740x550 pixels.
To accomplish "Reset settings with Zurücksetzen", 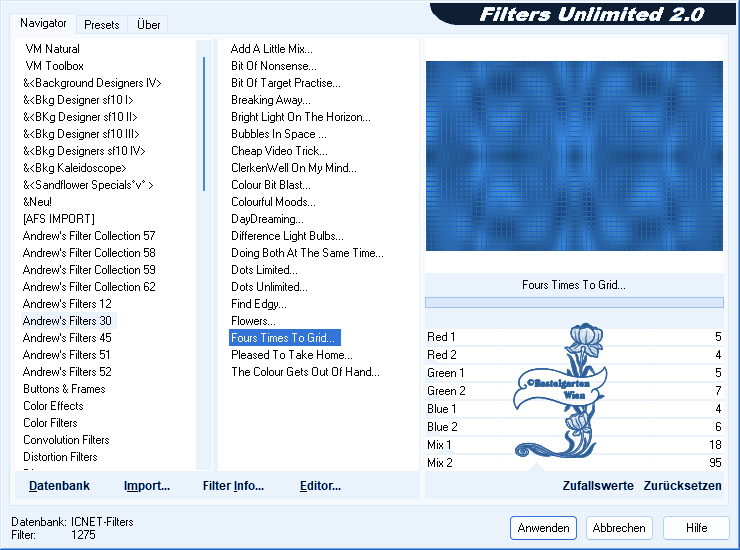I will tap(682, 486).
